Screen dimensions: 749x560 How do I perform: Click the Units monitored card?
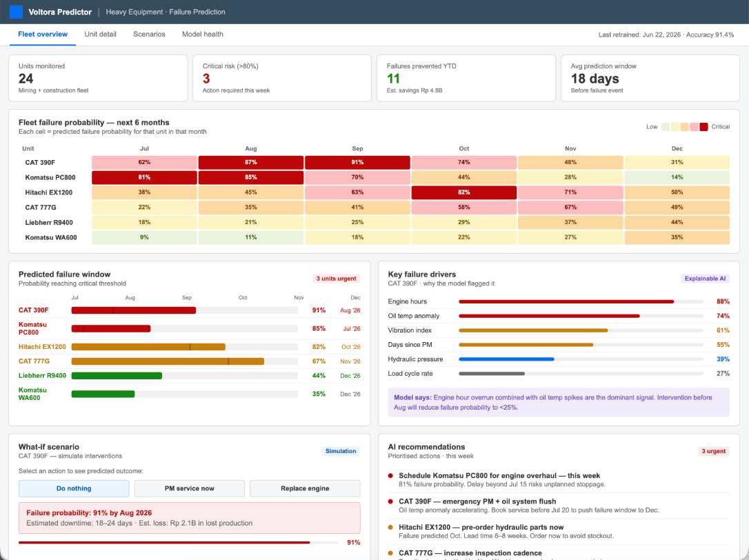98,78
